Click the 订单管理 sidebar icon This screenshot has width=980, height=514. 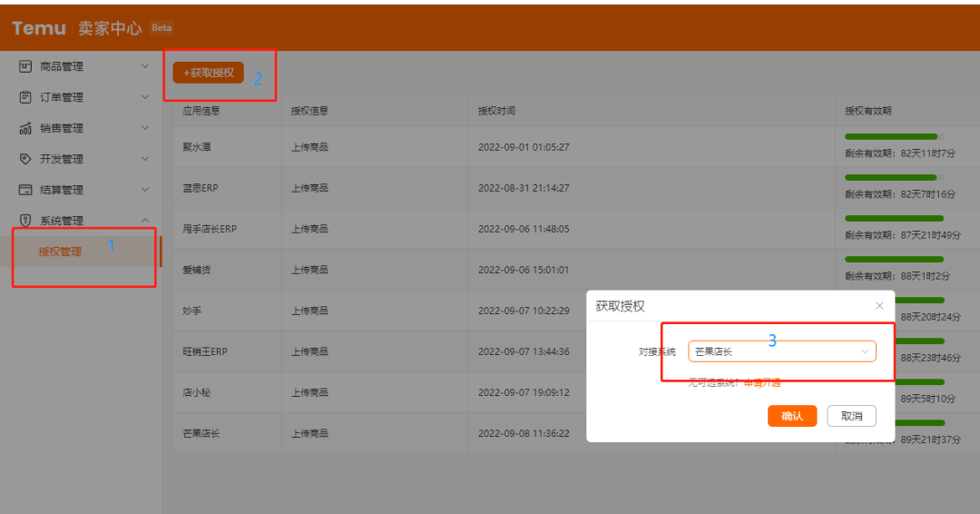[x=25, y=97]
